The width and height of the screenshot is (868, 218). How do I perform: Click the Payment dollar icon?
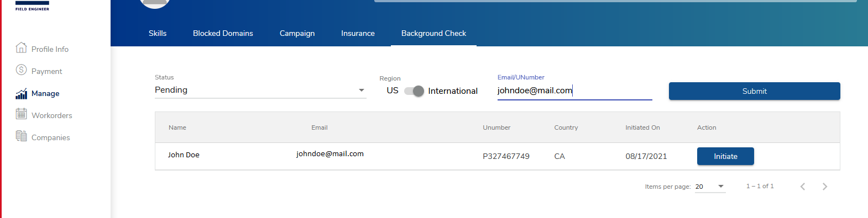[21, 70]
